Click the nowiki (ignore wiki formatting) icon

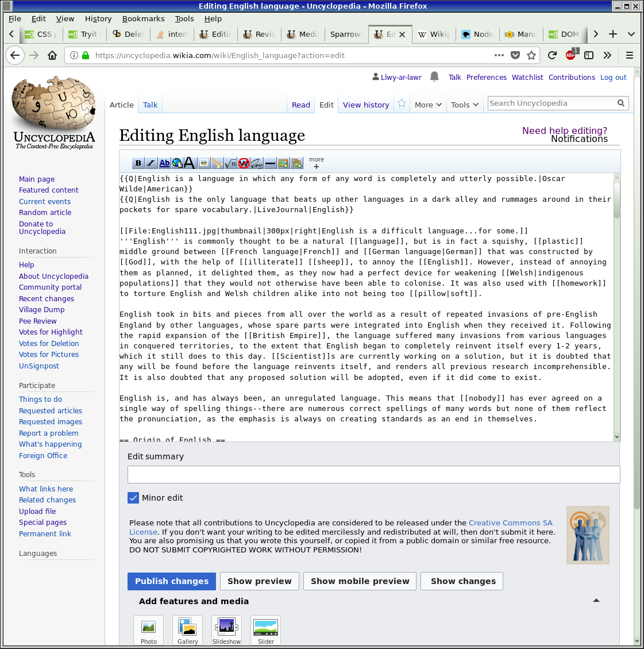[244, 163]
